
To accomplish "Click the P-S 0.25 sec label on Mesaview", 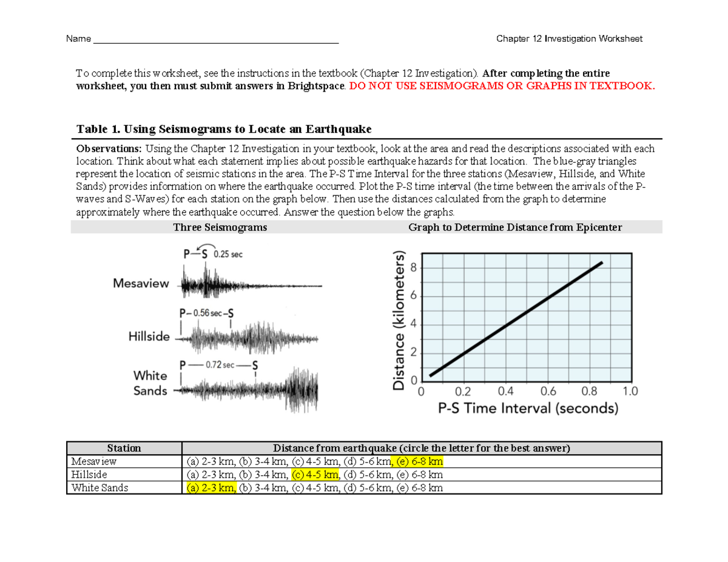I will 212,253.
